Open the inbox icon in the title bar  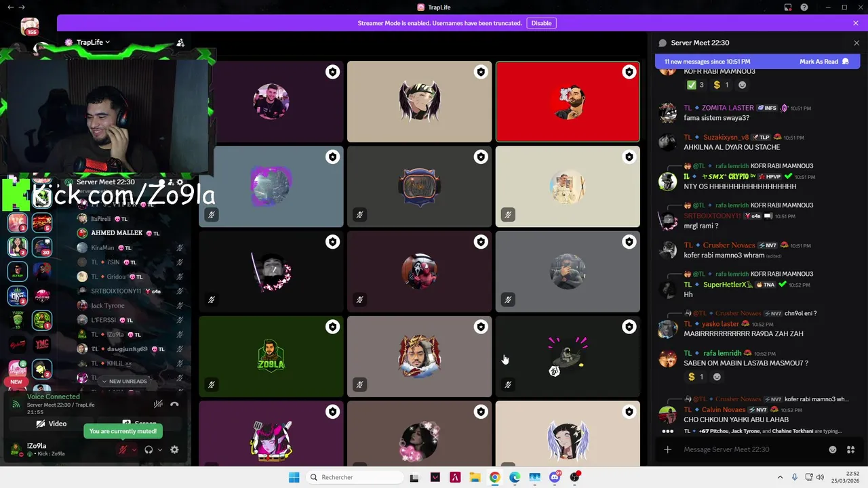coord(788,7)
